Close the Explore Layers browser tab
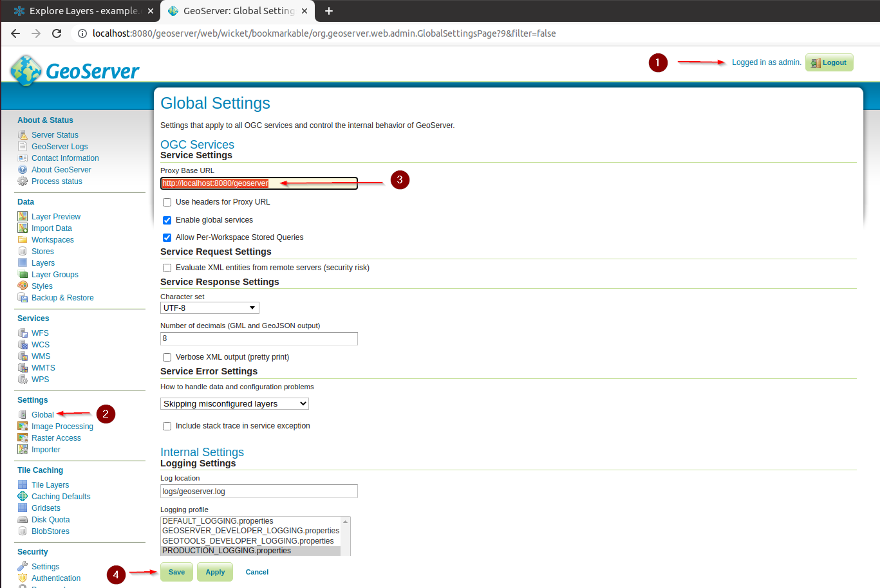The width and height of the screenshot is (880, 588). click(151, 11)
